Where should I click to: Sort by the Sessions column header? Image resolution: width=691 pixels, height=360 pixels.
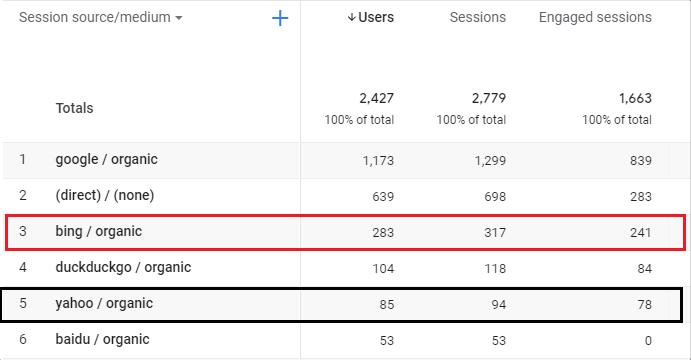(x=478, y=17)
